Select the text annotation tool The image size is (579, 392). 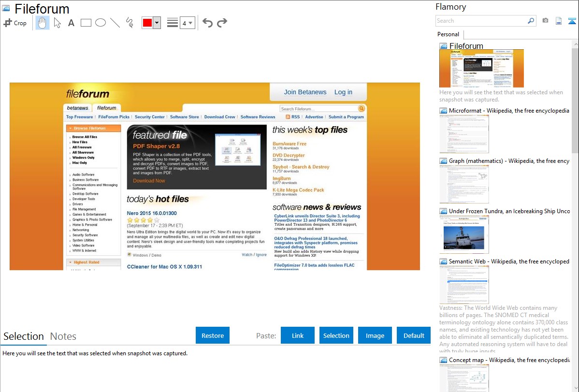coord(71,23)
